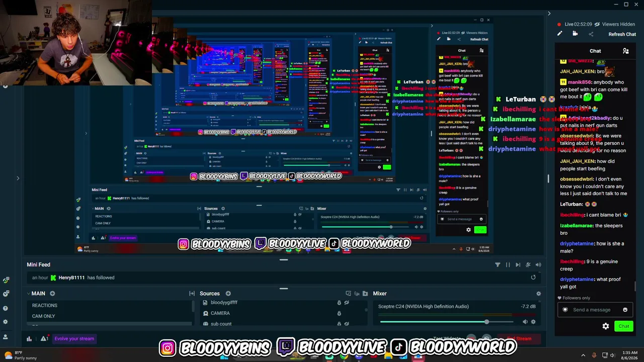Click the first icon in Sources header group
Image resolution: width=644 pixels, height=362 pixels.
click(x=348, y=294)
